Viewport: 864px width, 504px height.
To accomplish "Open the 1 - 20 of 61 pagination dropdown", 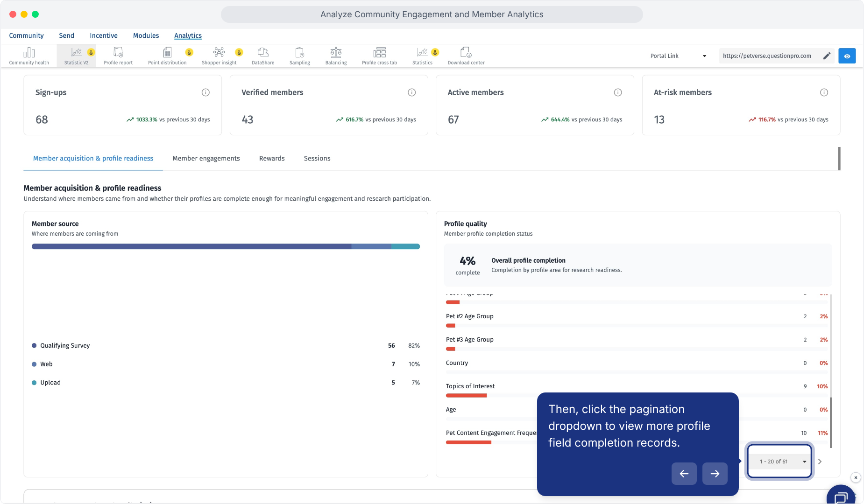I will click(780, 462).
